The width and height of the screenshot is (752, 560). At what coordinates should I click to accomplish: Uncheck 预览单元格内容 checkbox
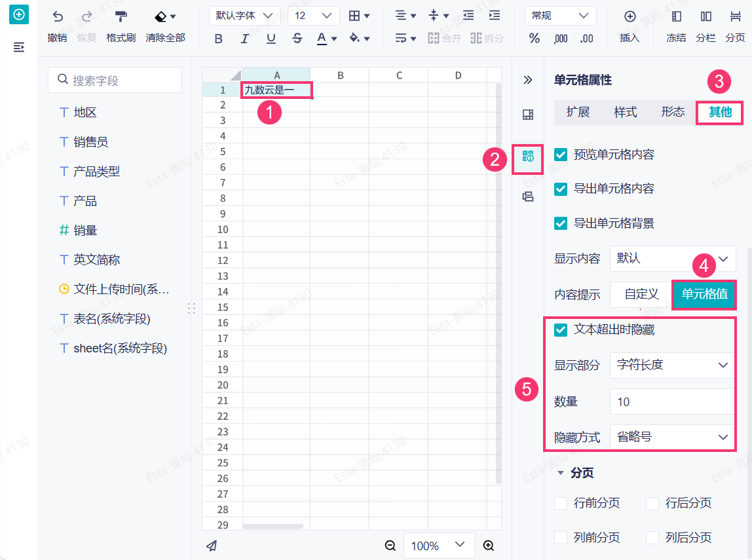click(x=561, y=155)
